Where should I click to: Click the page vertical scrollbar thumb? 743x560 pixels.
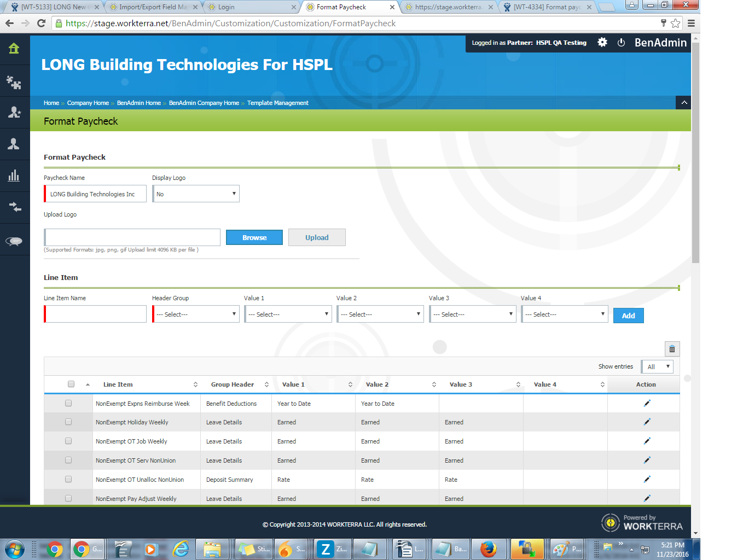pos(695,153)
